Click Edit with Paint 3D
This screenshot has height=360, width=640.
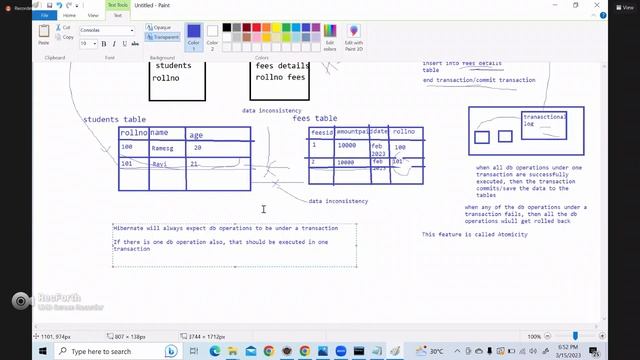pos(354,37)
